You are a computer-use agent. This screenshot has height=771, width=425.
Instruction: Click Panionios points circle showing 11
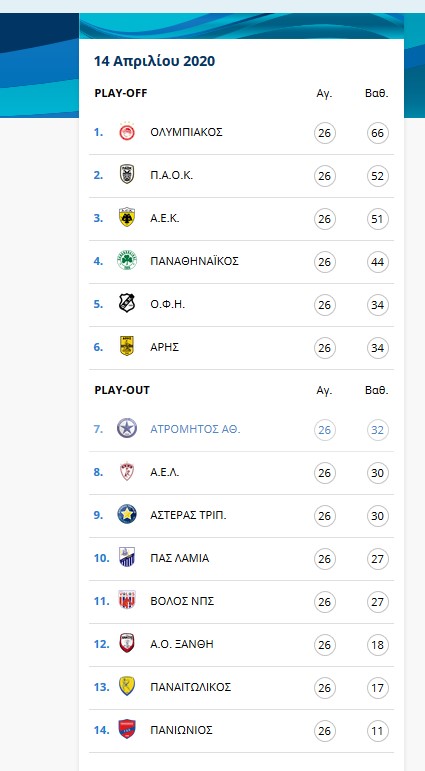pos(378,731)
